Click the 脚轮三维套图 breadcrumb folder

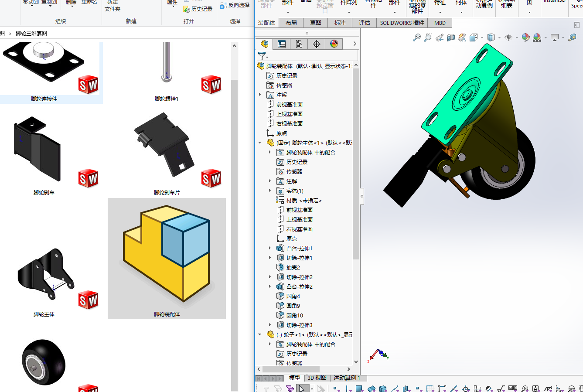point(31,33)
